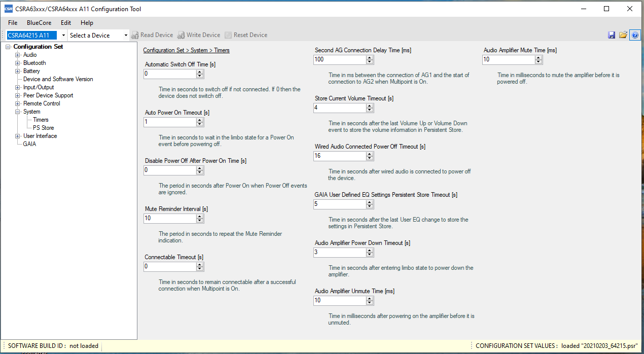The height and width of the screenshot is (354, 644).
Task: Collapse the System tree node
Action: [x=18, y=112]
